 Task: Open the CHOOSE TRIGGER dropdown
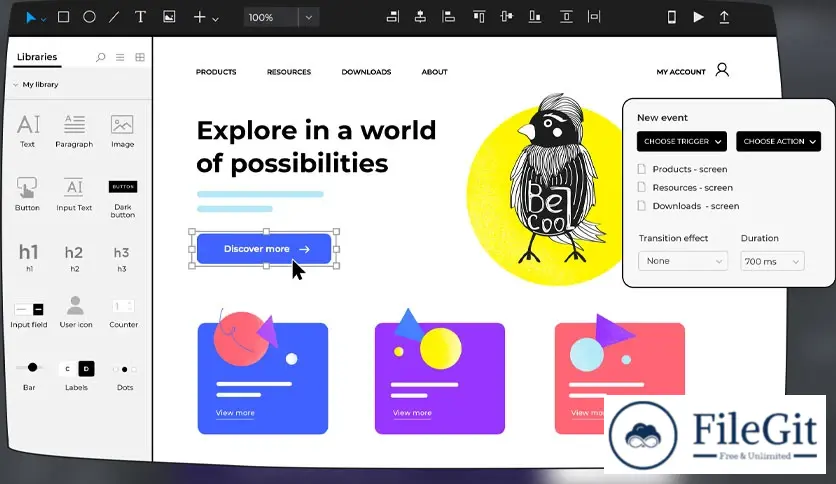click(x=682, y=141)
